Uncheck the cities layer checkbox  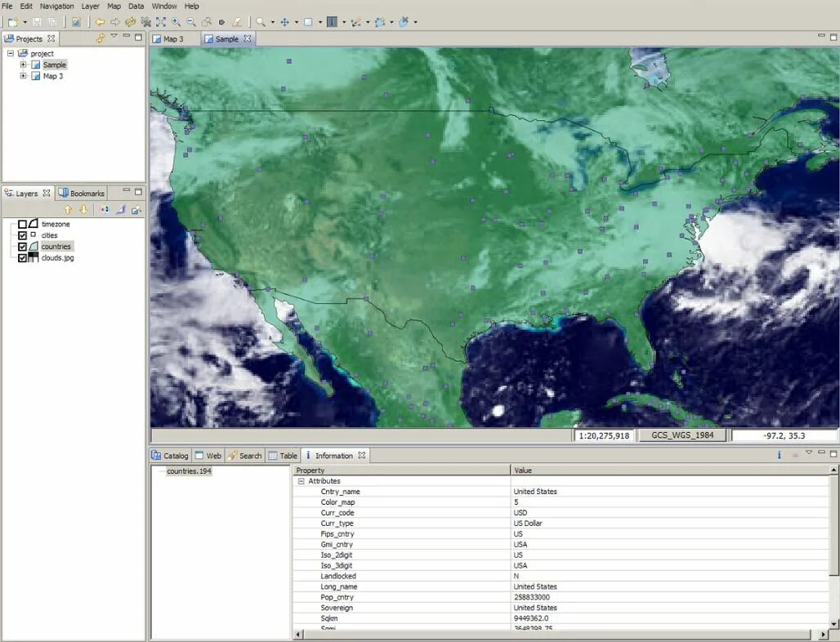(x=23, y=235)
